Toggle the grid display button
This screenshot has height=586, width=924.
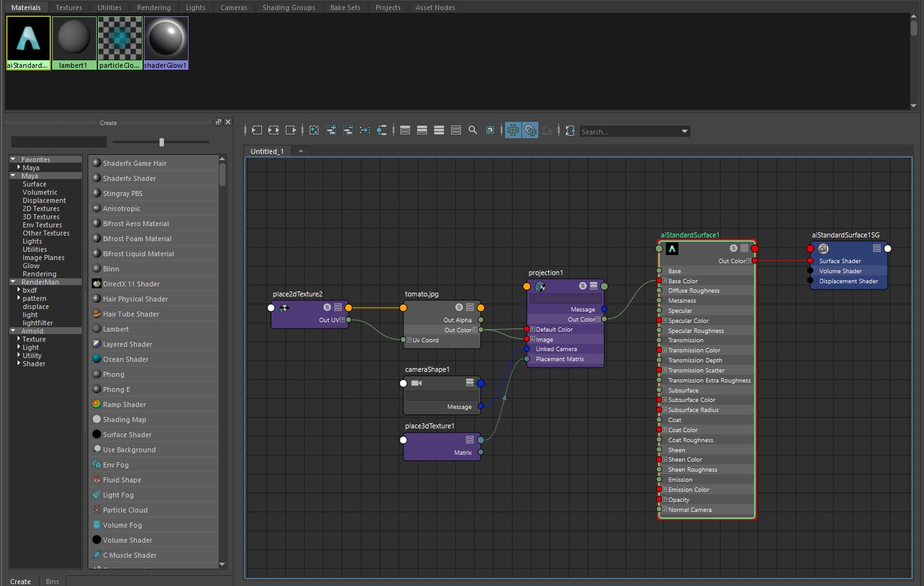[x=513, y=130]
